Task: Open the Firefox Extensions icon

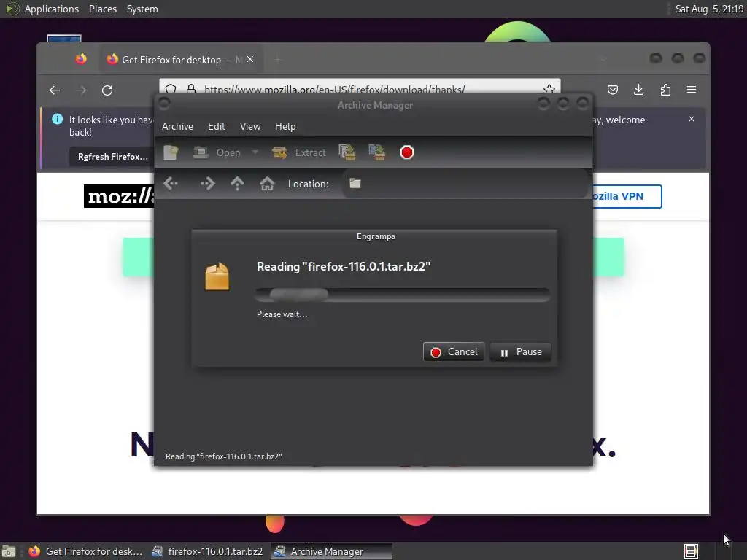Action: (665, 90)
